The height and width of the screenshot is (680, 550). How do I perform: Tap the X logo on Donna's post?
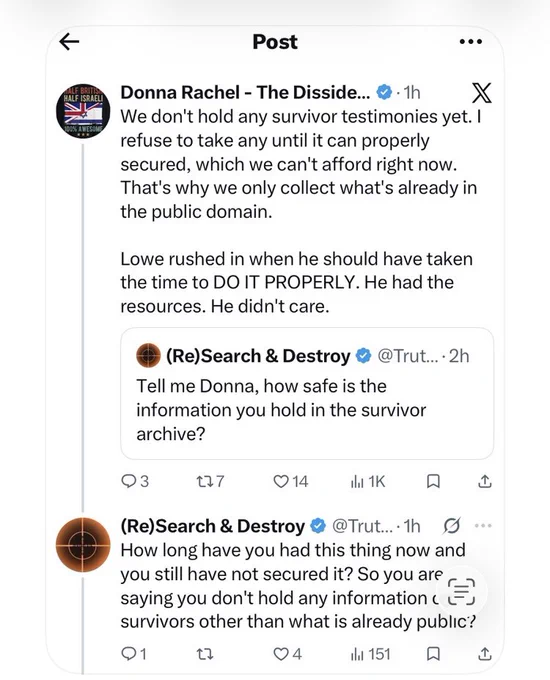tap(481, 92)
